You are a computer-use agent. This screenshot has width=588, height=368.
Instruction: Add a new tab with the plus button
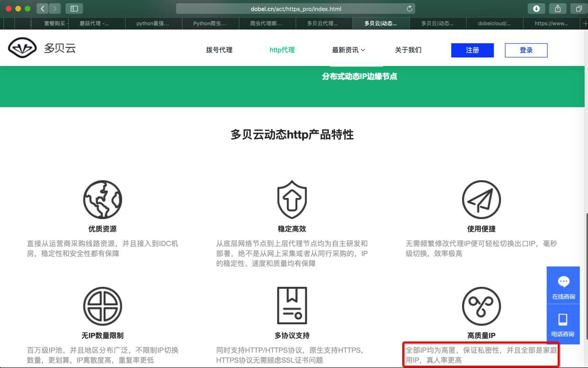click(x=584, y=23)
